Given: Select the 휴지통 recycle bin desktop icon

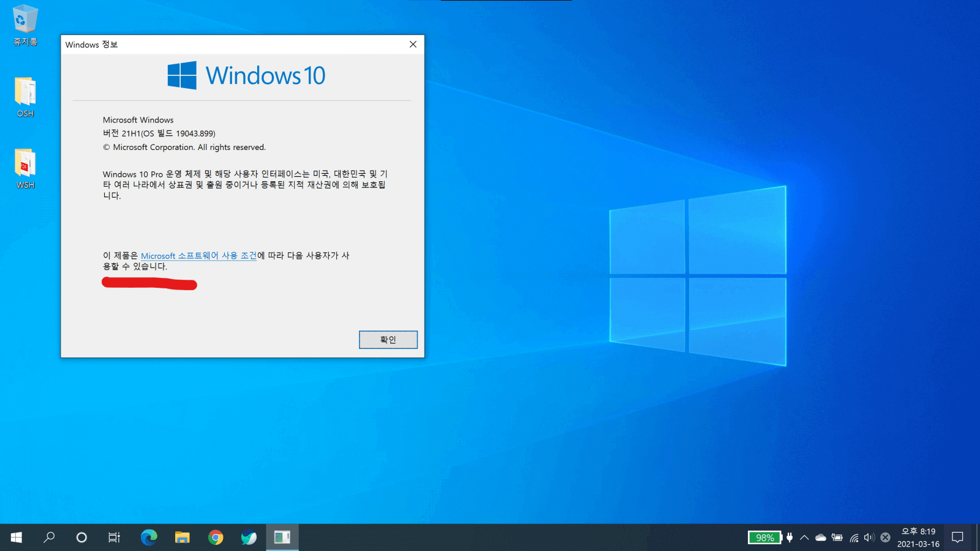Looking at the screenshot, I should [25, 25].
